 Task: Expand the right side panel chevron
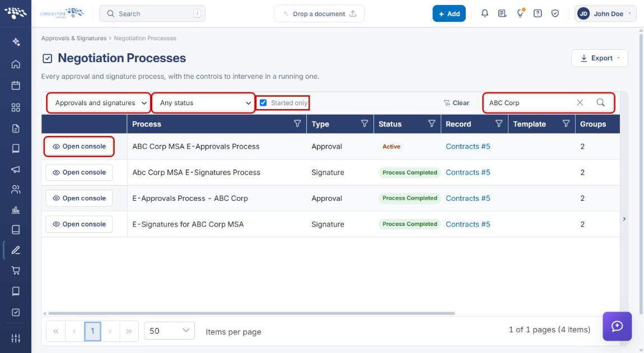point(624,219)
